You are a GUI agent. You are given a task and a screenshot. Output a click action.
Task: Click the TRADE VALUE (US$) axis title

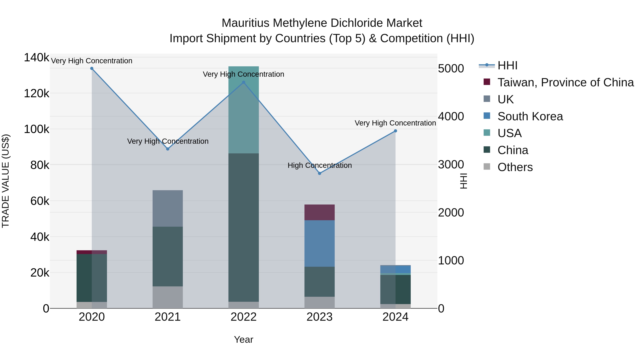(x=6, y=181)
